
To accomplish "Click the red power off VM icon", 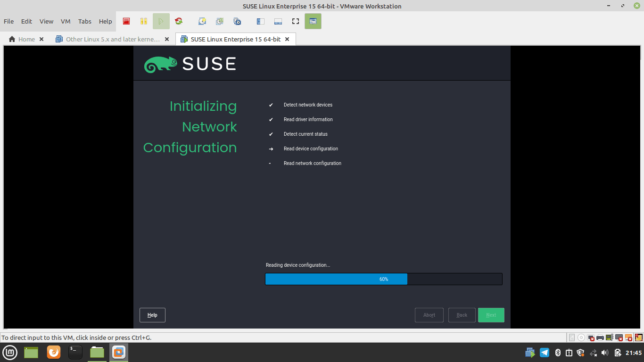I will [x=126, y=21].
